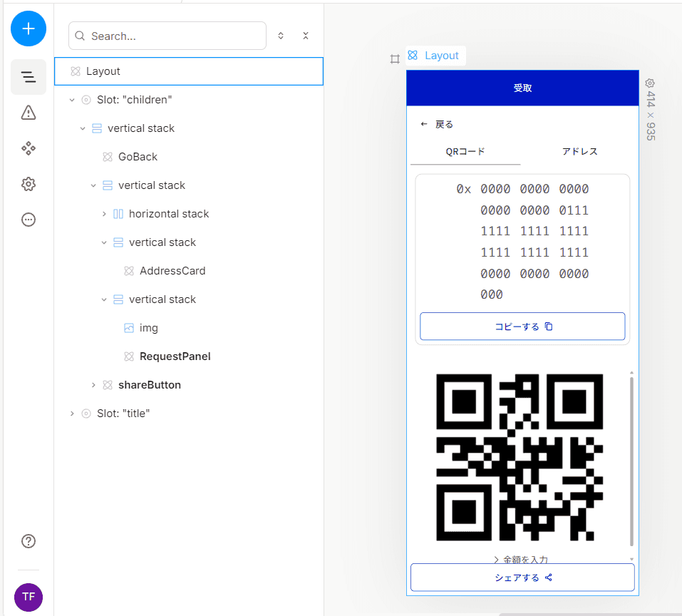Collapse the vertical stack containing img

click(104, 299)
